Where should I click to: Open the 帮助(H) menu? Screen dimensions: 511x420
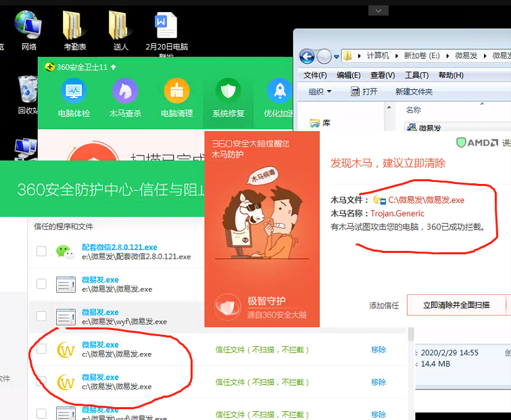[451, 75]
